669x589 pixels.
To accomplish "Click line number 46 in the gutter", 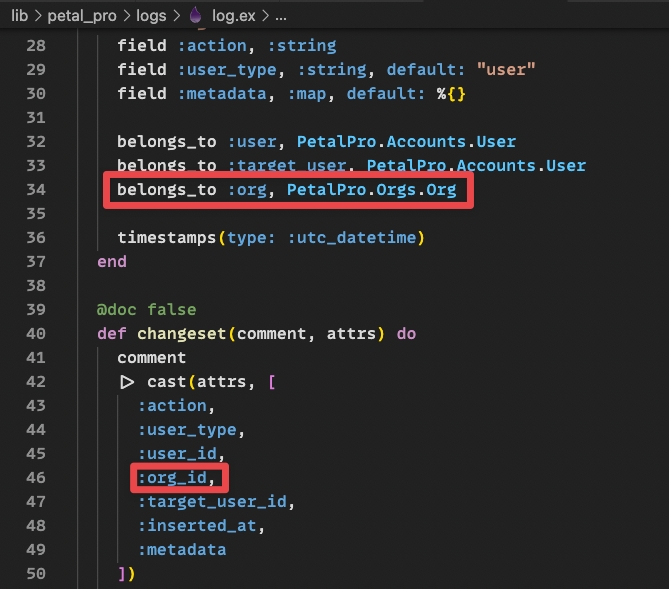I will pyautogui.click(x=37, y=477).
